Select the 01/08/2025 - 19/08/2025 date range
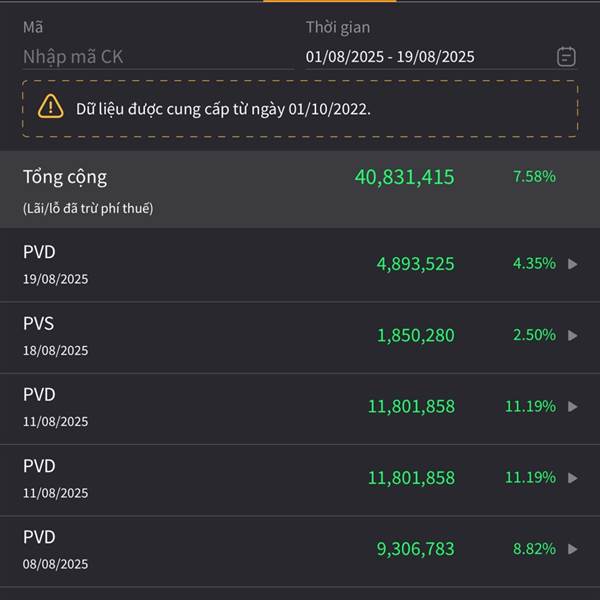This screenshot has width=600, height=600. point(390,57)
